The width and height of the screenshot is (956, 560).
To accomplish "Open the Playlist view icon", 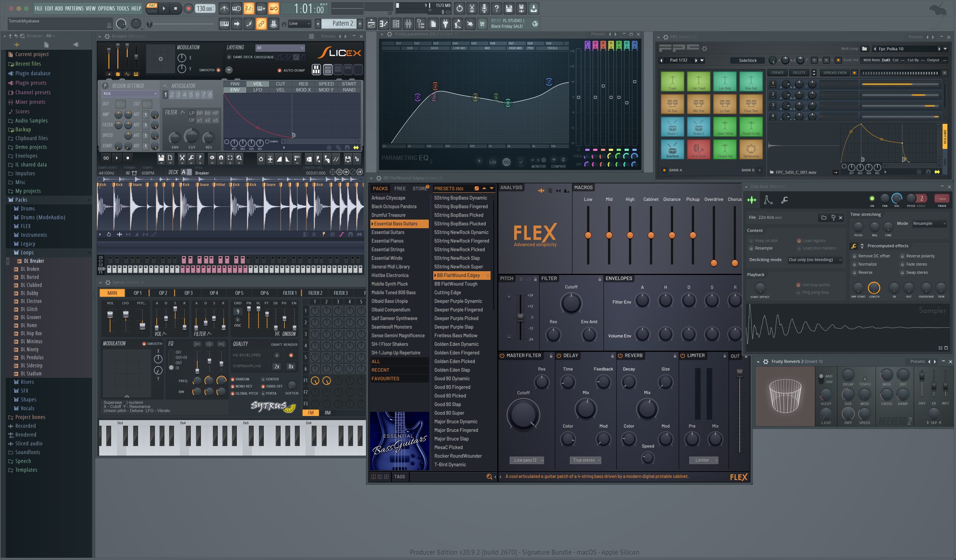I will [x=372, y=24].
